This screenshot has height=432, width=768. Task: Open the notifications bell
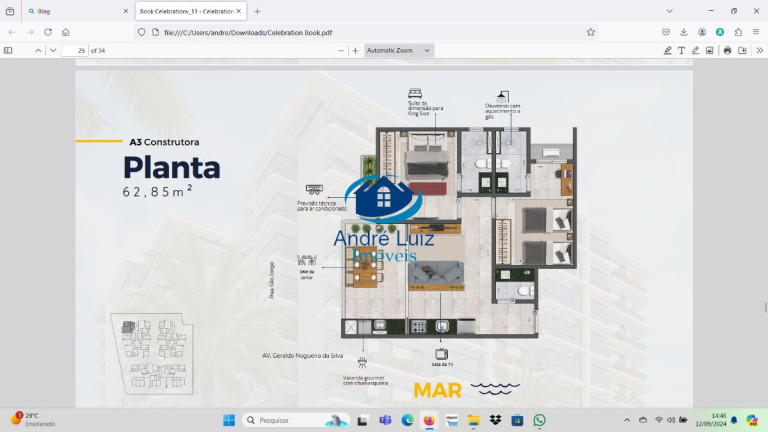tap(734, 420)
